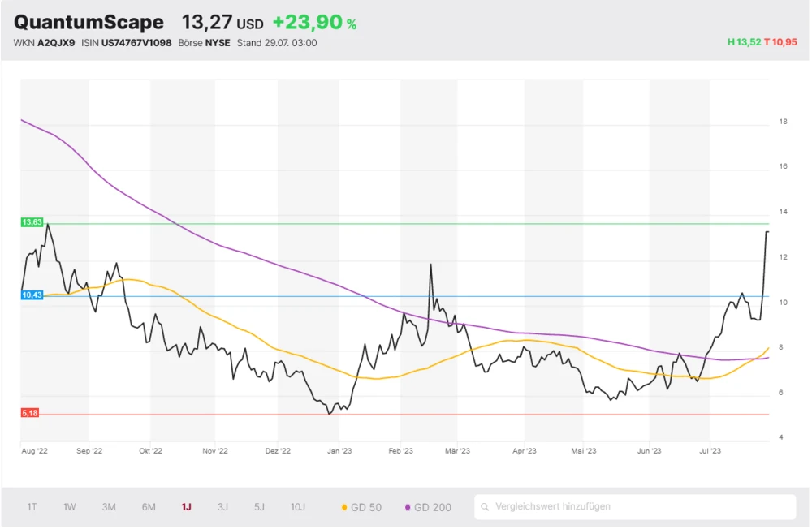Show the 3M chart period

tap(109, 507)
